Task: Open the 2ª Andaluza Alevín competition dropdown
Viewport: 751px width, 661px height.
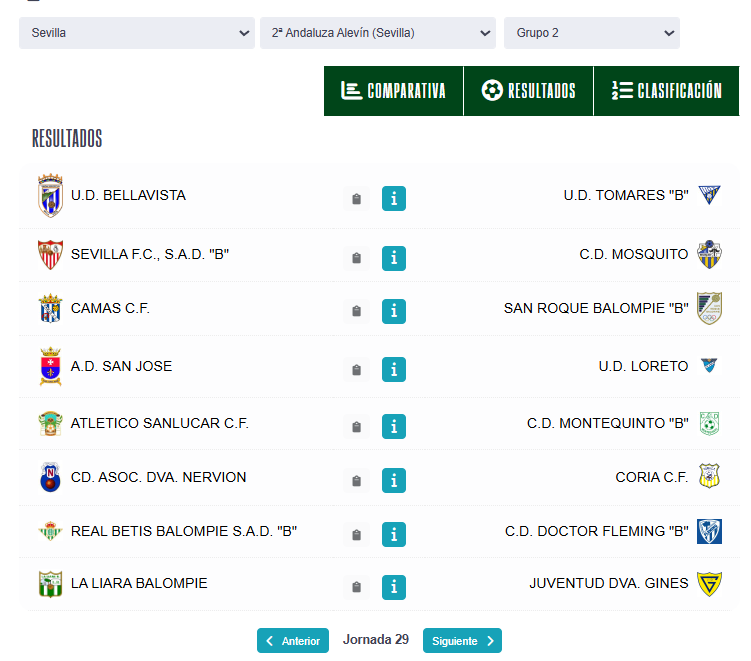Action: tap(378, 33)
